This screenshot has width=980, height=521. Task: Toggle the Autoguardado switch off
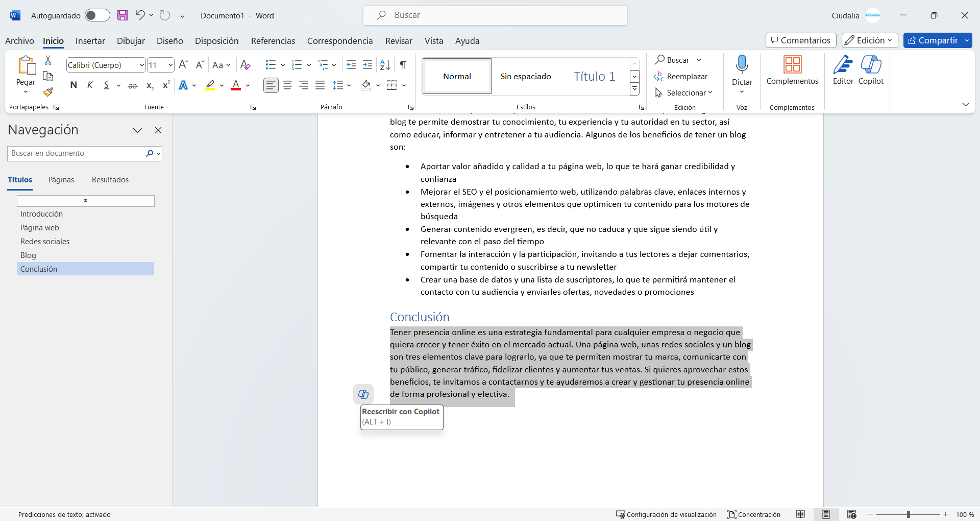[97, 15]
